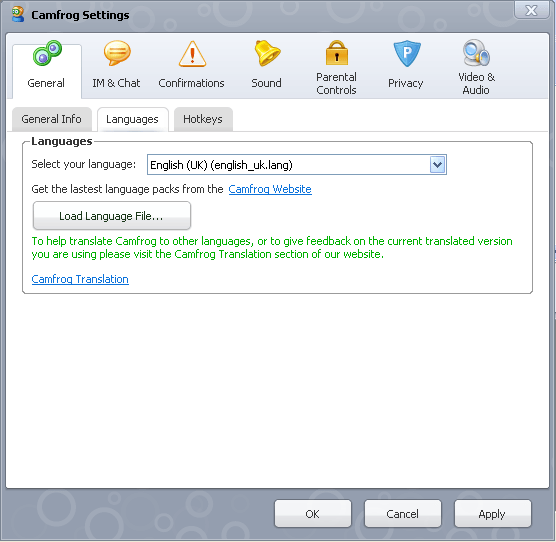556x542 pixels.
Task: Click the Load Language File button
Action: 112,216
